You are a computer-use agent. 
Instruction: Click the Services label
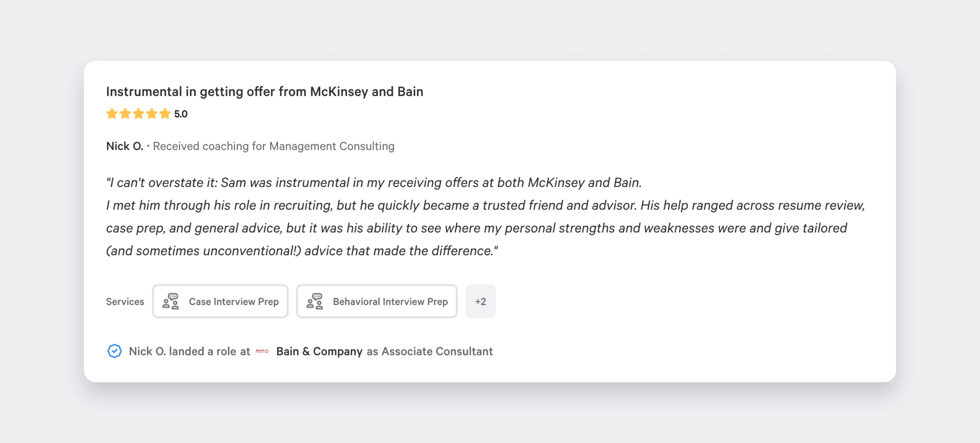125,302
